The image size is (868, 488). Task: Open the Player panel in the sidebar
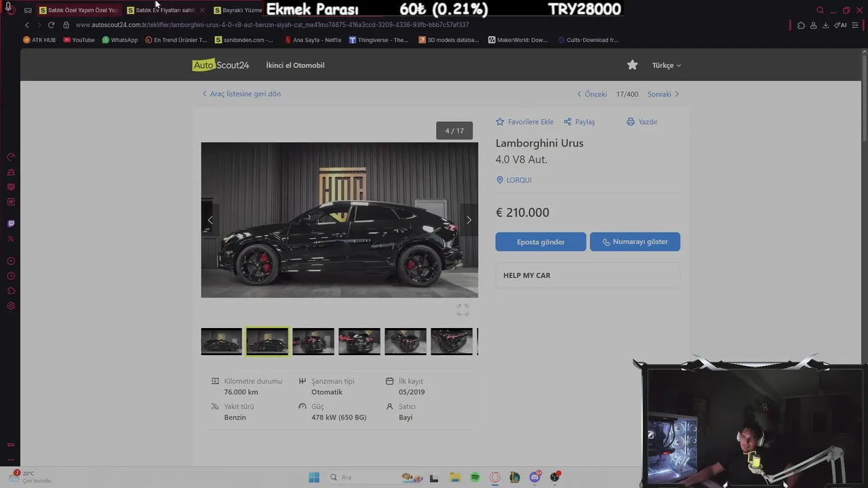[x=11, y=261]
